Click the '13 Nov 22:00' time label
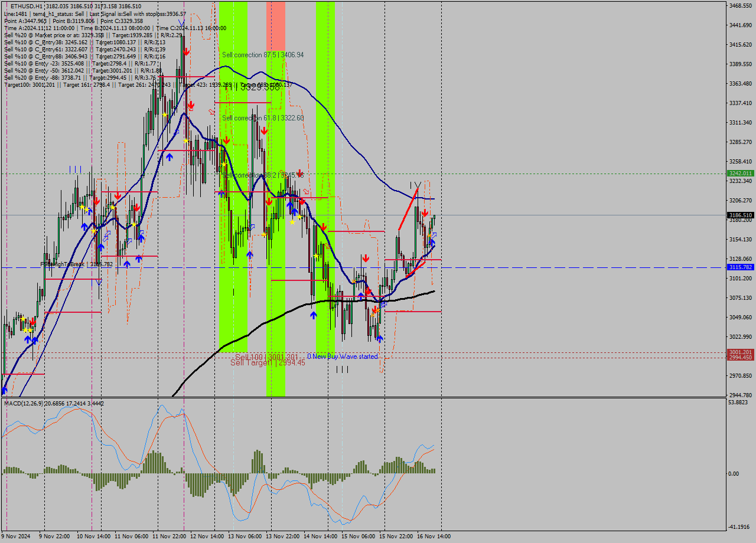Image resolution: width=756 pixels, height=543 pixels. coord(283,537)
